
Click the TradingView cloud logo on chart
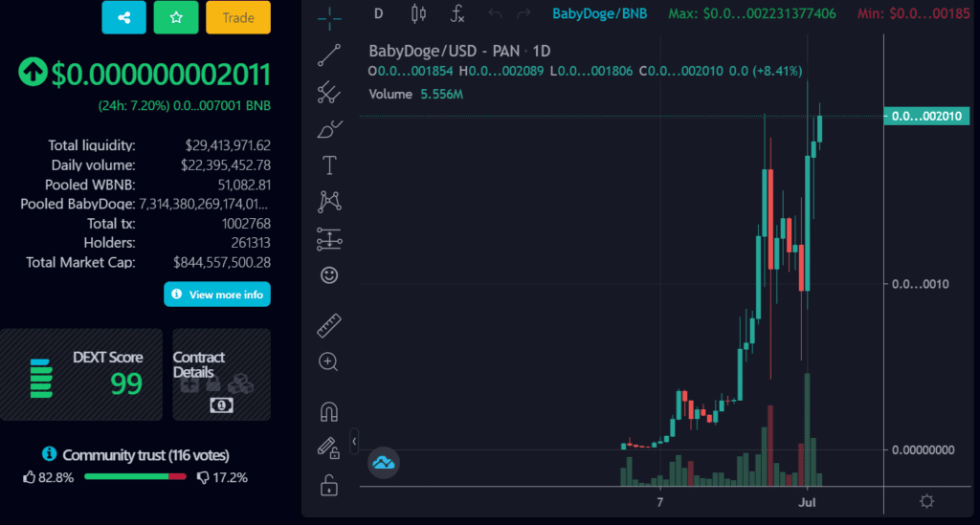click(x=383, y=463)
